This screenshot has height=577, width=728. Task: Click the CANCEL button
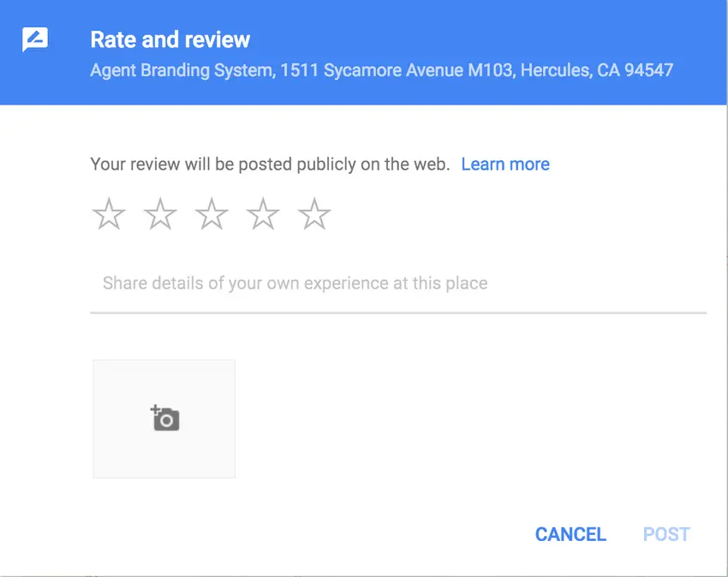coord(570,534)
